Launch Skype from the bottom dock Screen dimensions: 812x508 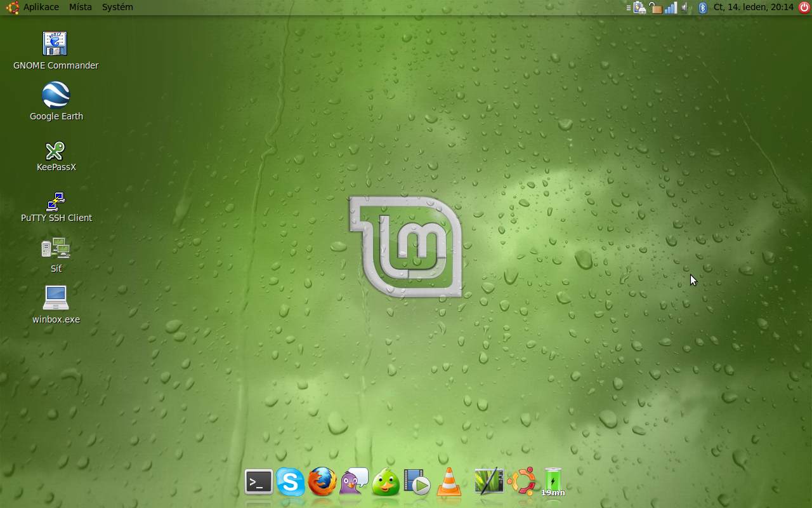pos(291,483)
